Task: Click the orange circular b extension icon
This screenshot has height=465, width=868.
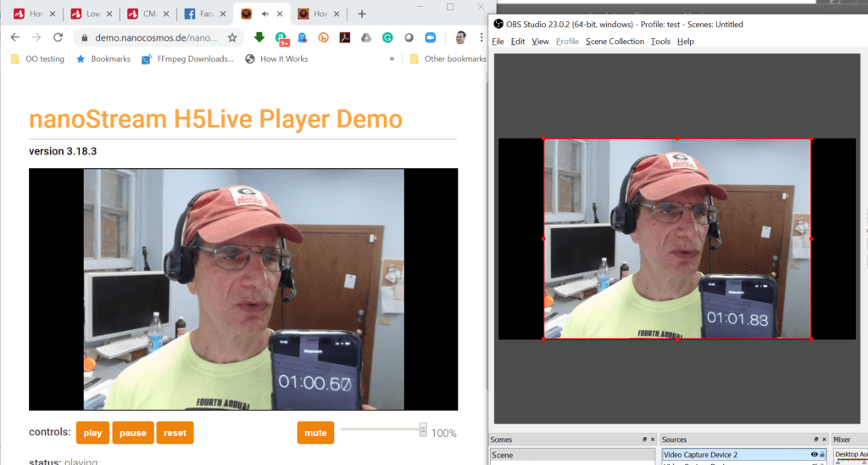Action: pyautogui.click(x=324, y=37)
